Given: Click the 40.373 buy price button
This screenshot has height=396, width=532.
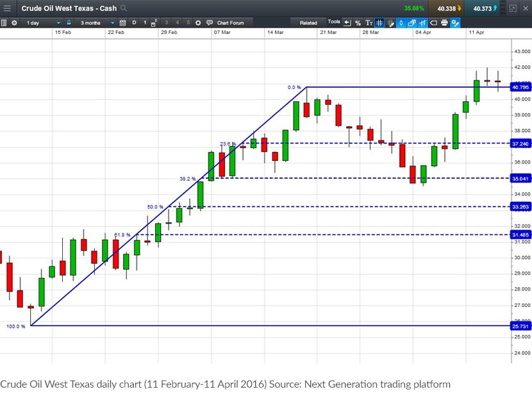Looking at the screenshot, I should coord(482,8).
